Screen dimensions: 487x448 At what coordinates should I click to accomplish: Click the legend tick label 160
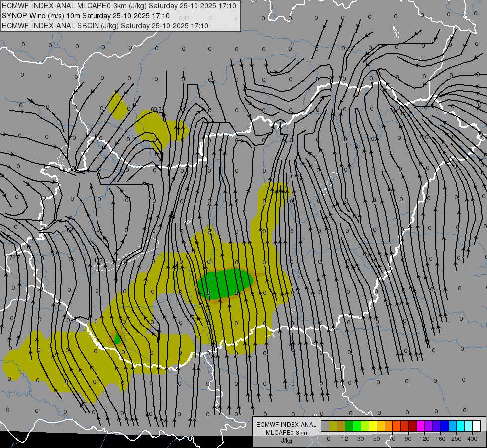tap(440, 439)
